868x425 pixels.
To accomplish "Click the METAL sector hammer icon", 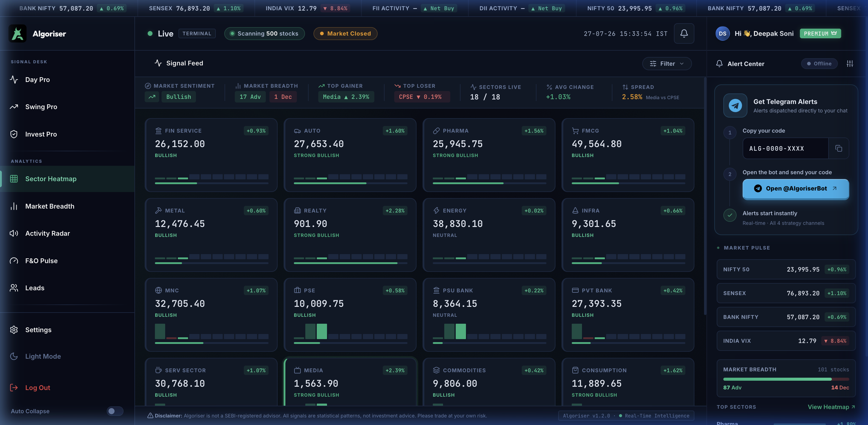I will [x=158, y=211].
